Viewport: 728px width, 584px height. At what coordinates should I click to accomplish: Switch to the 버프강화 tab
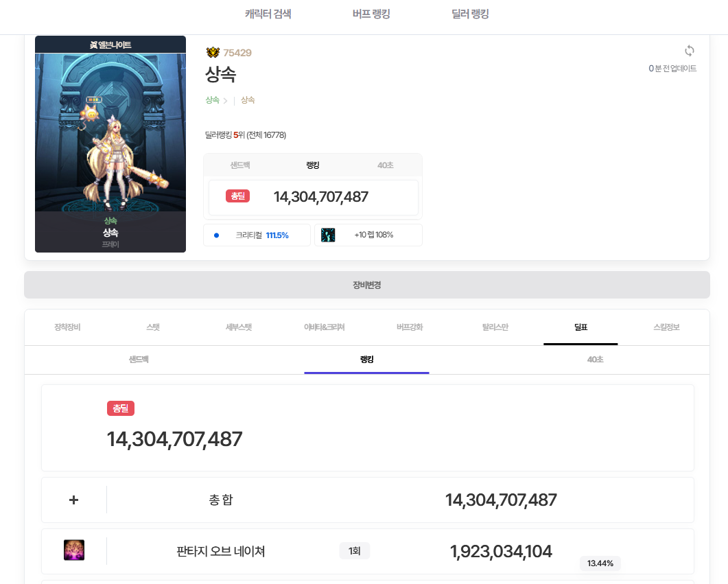click(x=410, y=327)
